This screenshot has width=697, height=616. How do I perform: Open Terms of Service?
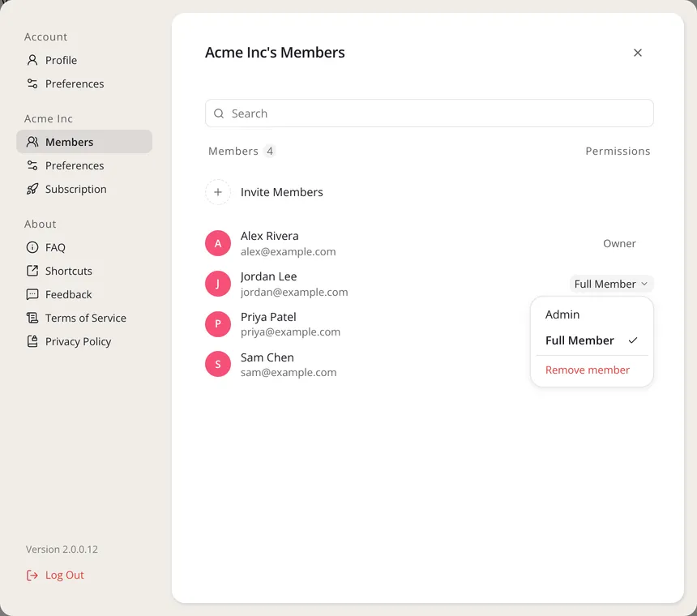(x=85, y=318)
